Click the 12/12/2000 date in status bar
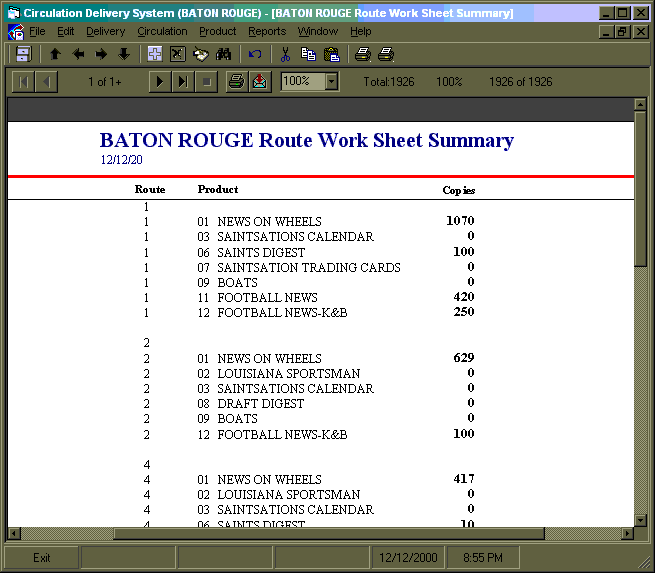Image resolution: width=655 pixels, height=573 pixels. tap(408, 558)
